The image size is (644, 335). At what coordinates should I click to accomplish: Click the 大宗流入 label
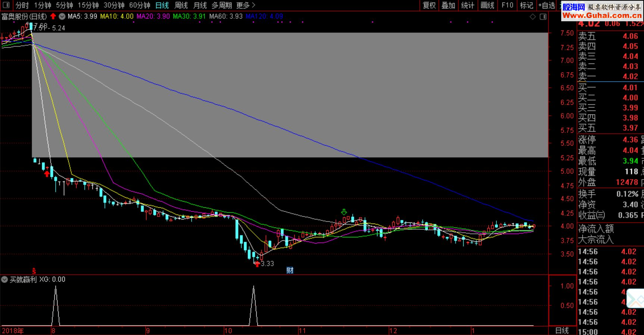pyautogui.click(x=596, y=239)
